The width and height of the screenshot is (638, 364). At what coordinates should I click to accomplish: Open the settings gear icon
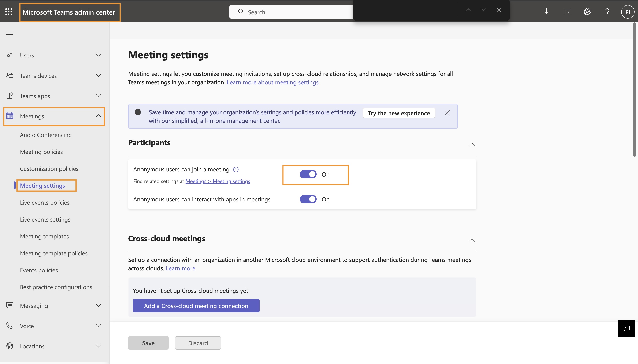tap(587, 12)
